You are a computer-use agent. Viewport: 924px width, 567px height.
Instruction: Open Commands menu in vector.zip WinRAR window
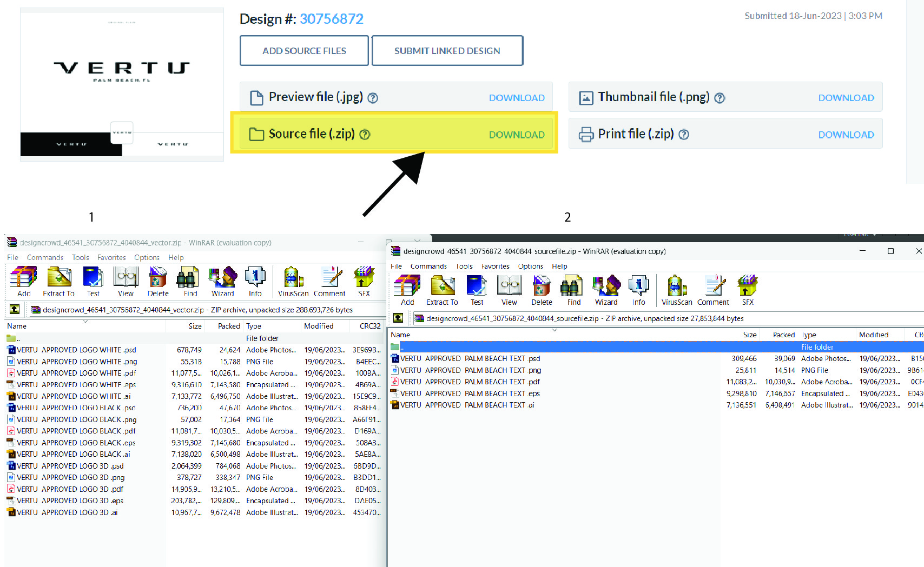pyautogui.click(x=45, y=257)
